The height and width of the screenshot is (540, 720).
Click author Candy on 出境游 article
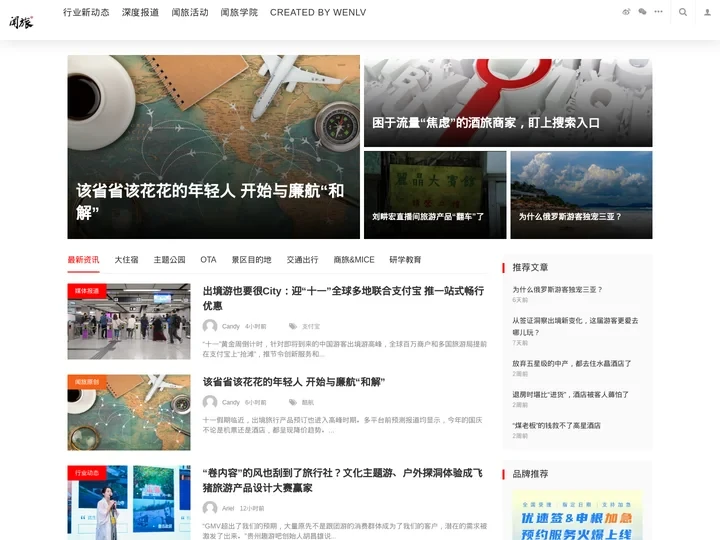tap(231, 326)
